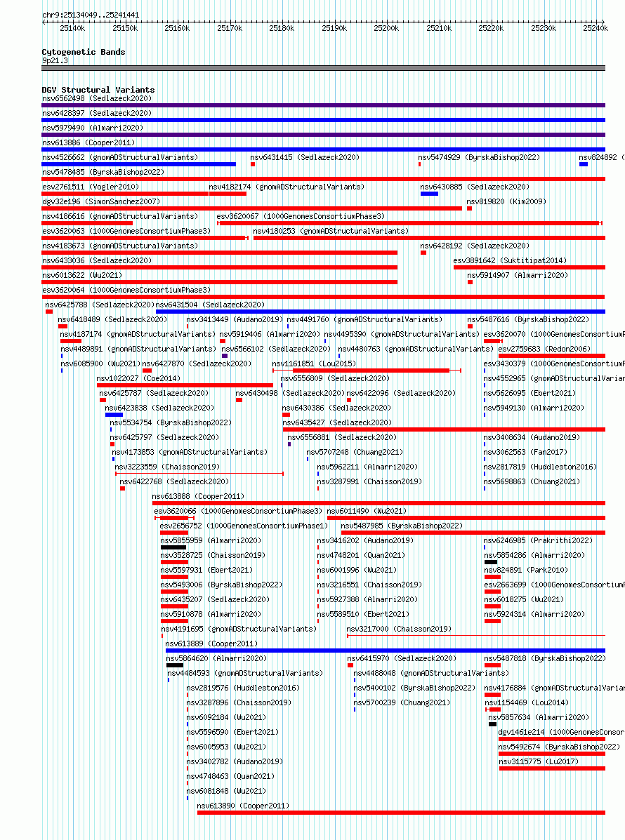Open nsv5487985 (ByrskaBishop2022) label

click(402, 526)
